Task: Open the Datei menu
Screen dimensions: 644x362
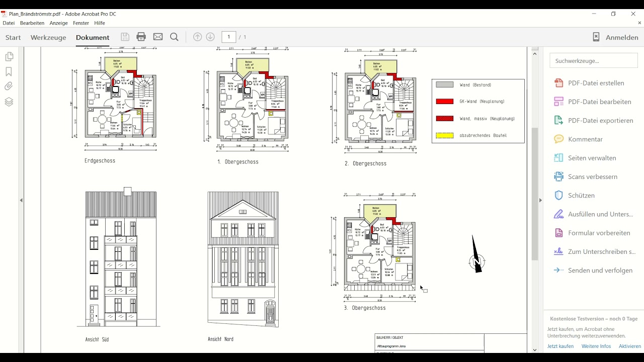Action: 9,23
